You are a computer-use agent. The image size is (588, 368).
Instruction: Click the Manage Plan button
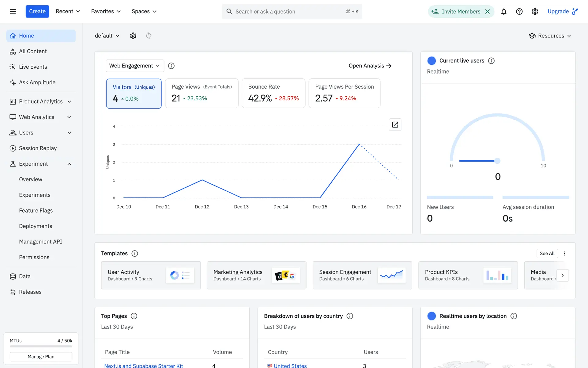tap(41, 357)
